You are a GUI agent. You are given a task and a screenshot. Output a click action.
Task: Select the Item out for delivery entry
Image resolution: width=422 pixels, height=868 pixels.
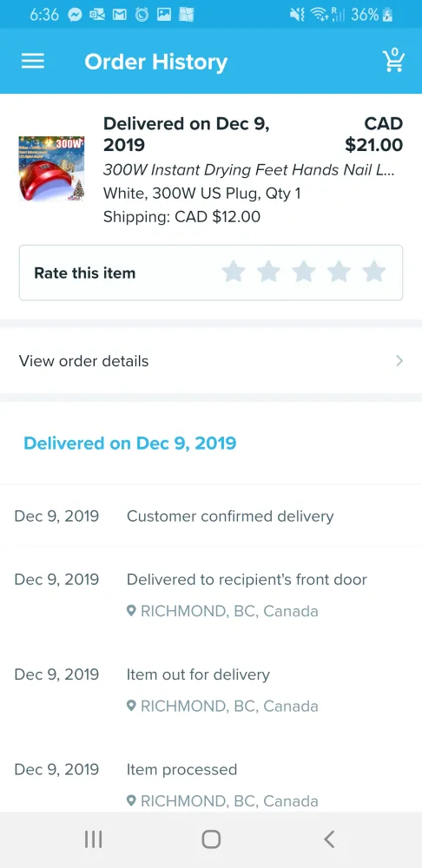(x=211, y=690)
